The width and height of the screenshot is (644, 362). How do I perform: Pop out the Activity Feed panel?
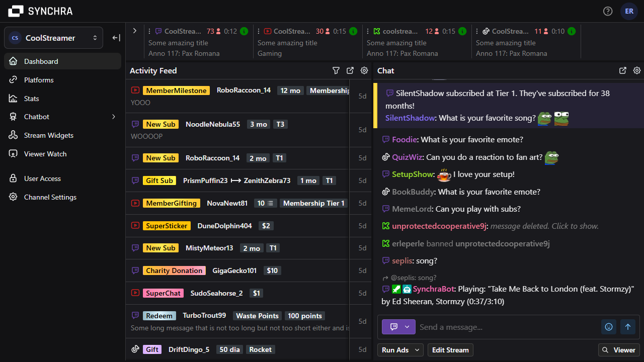(350, 70)
